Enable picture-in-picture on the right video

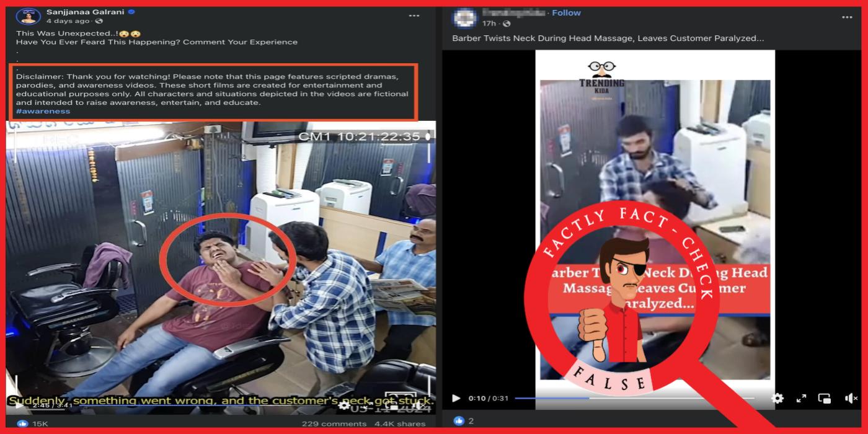(x=825, y=398)
